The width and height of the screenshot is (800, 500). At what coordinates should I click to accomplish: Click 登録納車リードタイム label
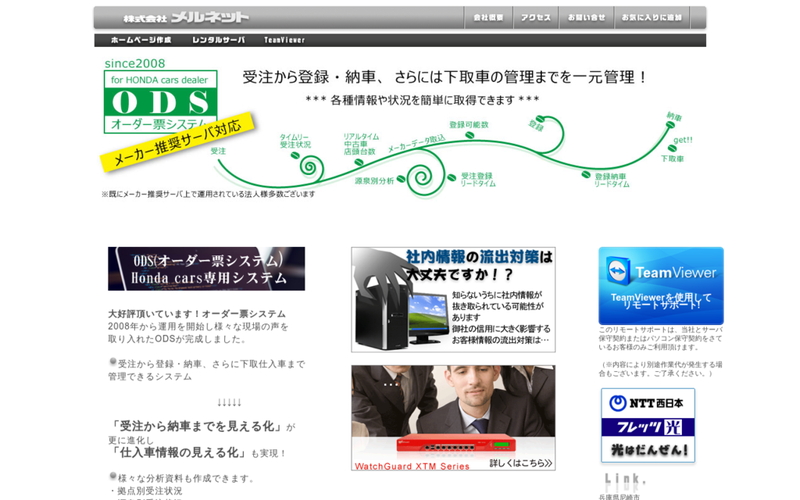tap(611, 180)
